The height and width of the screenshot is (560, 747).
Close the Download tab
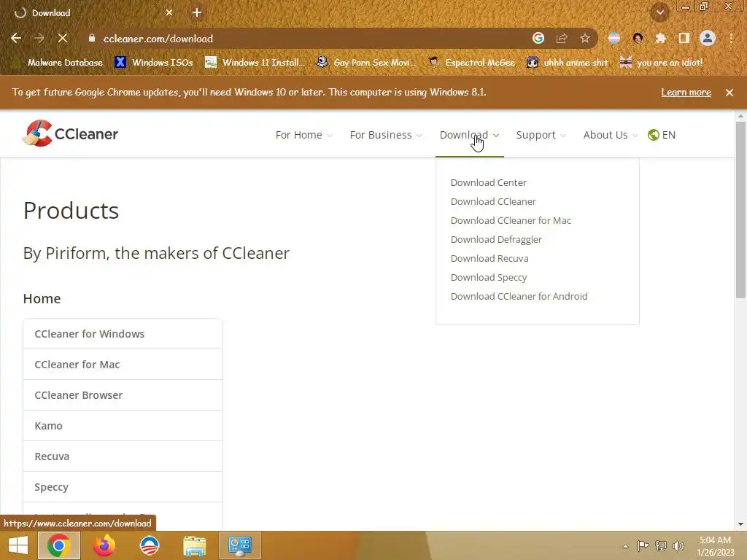click(169, 13)
